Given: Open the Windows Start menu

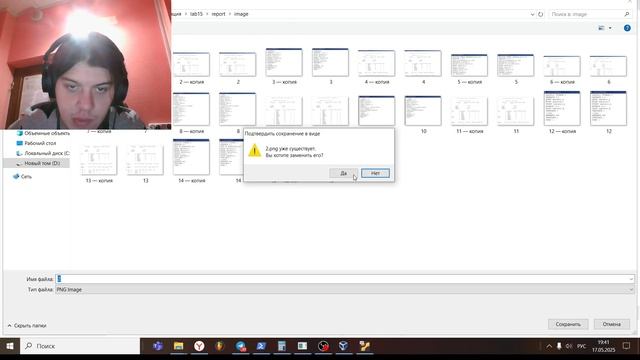Looking at the screenshot, I should [x=10, y=346].
